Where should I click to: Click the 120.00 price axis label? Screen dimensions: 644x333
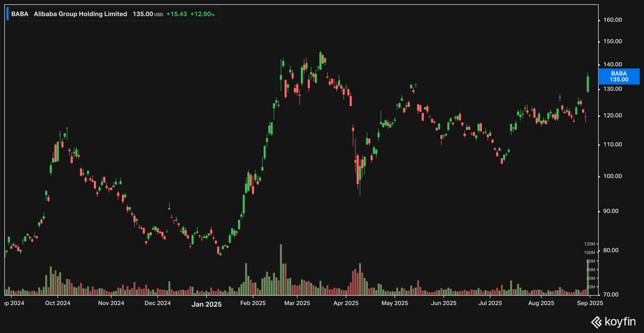612,115
